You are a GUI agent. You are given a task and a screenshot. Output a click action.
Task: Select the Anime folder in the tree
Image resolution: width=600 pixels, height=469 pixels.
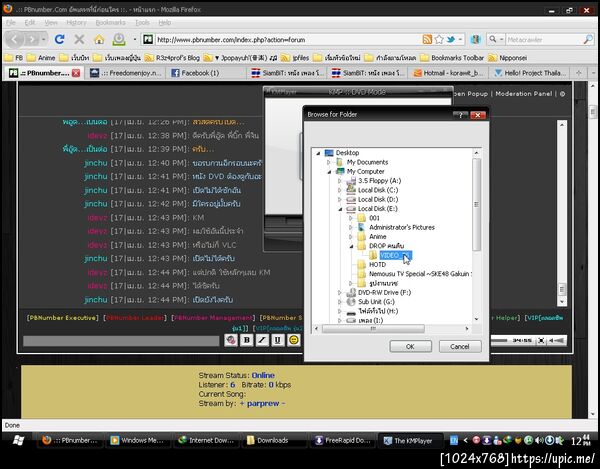click(379, 235)
